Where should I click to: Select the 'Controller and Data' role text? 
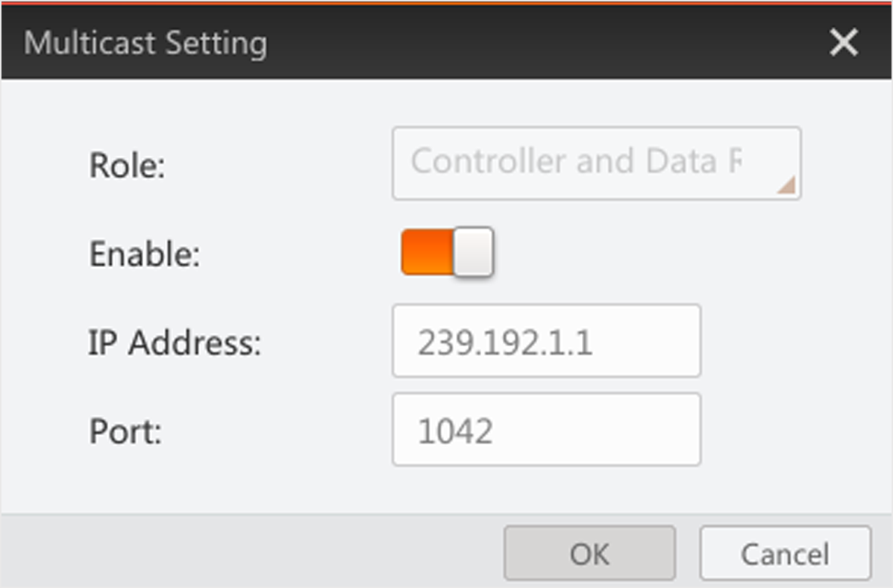[574, 161]
